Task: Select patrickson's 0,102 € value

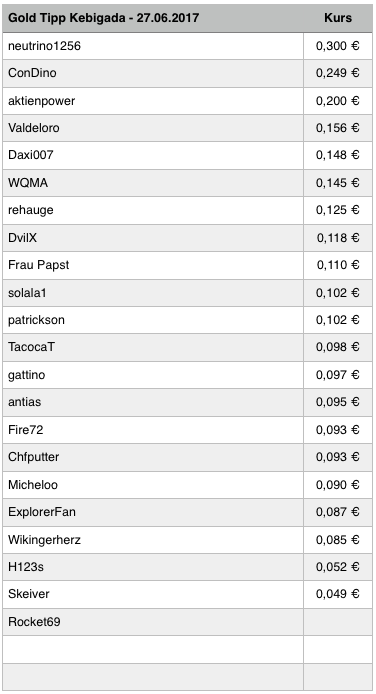Action: point(338,320)
